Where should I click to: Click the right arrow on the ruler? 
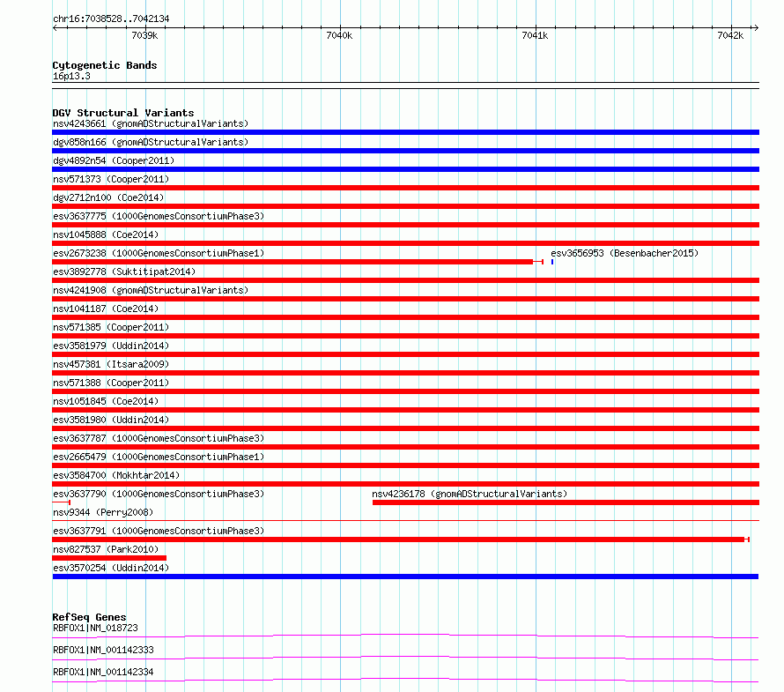pyautogui.click(x=756, y=27)
